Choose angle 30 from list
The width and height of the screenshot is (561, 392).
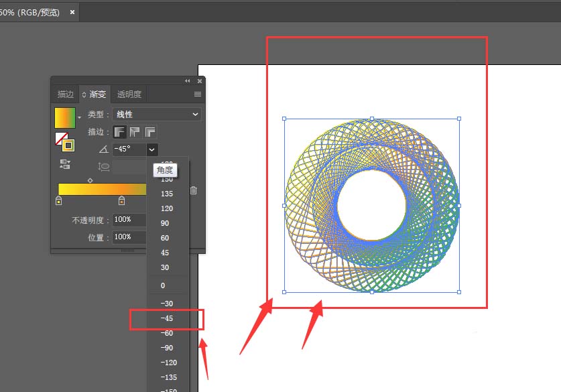[x=165, y=267]
